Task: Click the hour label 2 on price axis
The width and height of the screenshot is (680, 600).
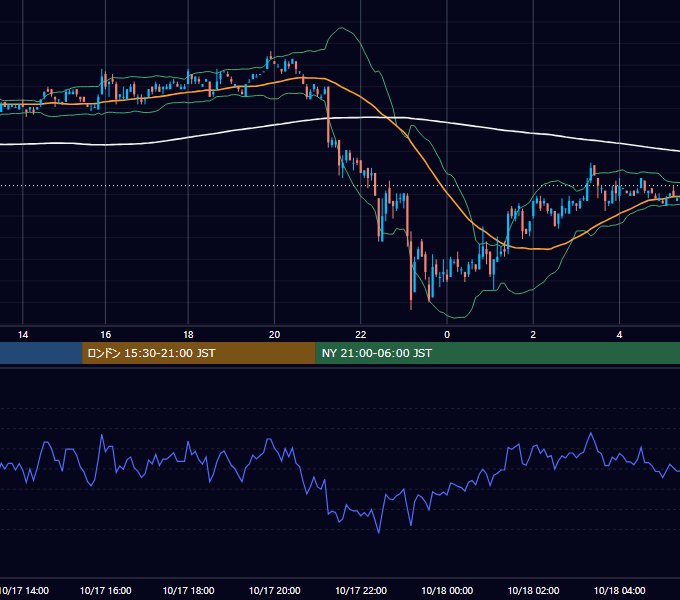Action: click(533, 335)
